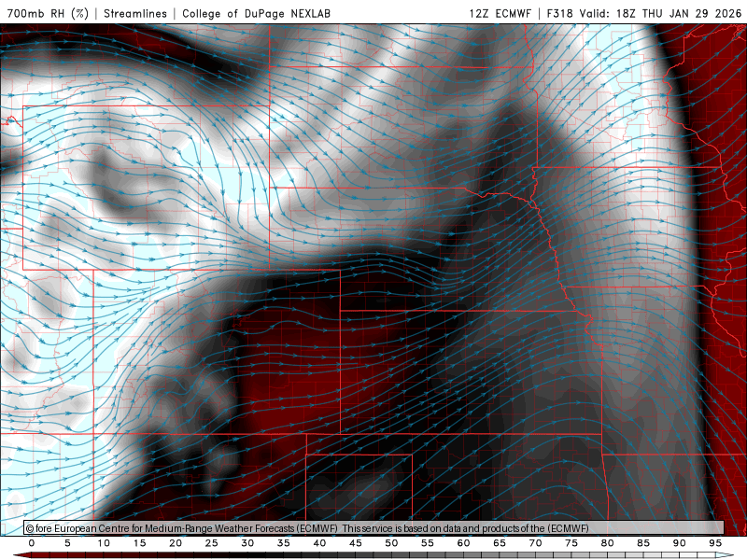Click the "20" humidity scale value
The width and height of the screenshot is (747, 560).
click(x=176, y=543)
